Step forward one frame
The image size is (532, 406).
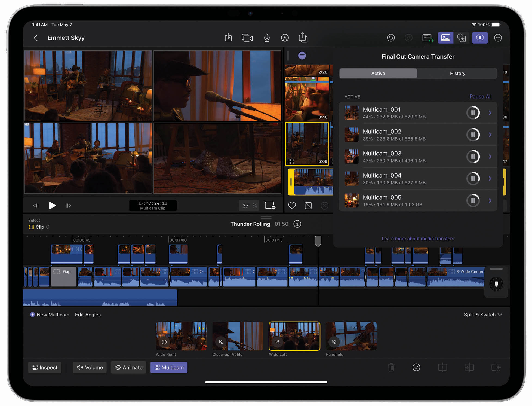[68, 206]
